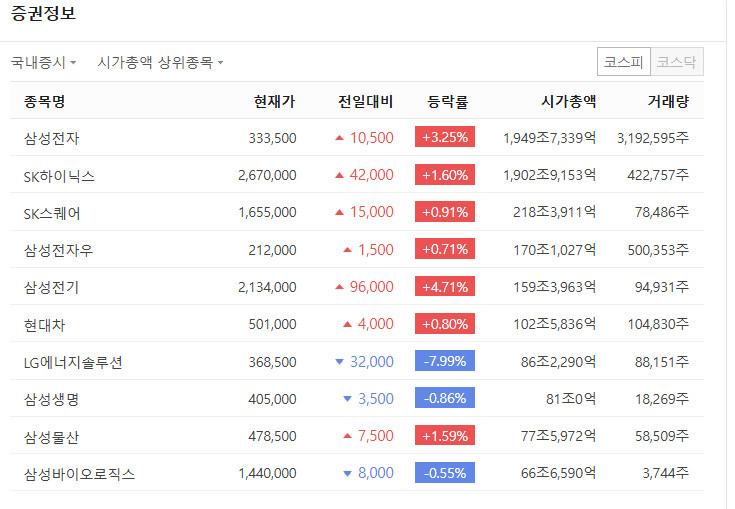Open the LG에너지솔루션 stock link

73,362
